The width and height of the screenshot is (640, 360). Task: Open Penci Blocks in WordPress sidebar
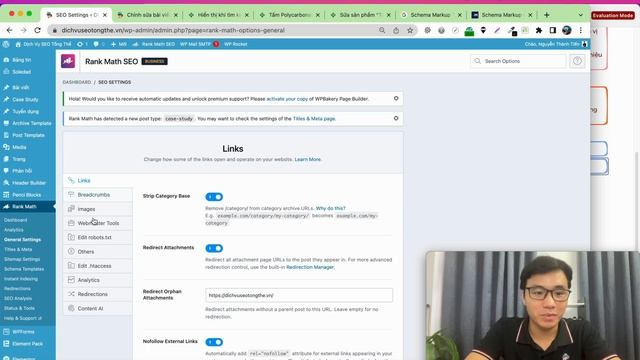(x=28, y=195)
